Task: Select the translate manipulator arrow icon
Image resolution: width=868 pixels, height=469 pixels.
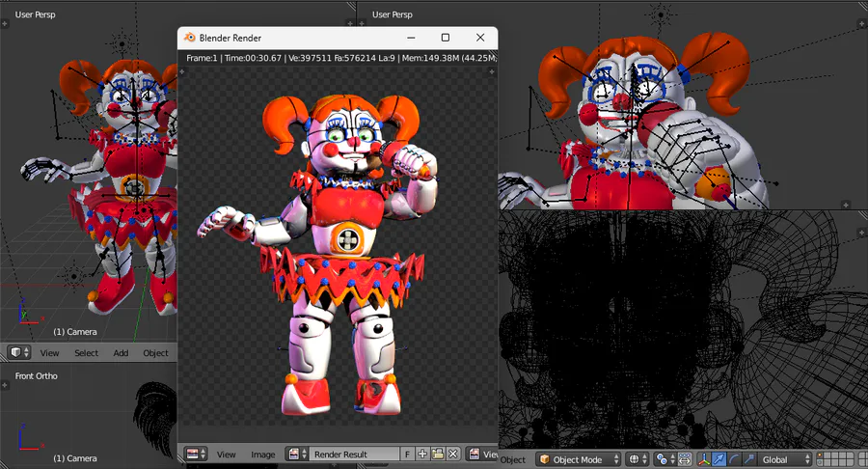Action: (719, 459)
